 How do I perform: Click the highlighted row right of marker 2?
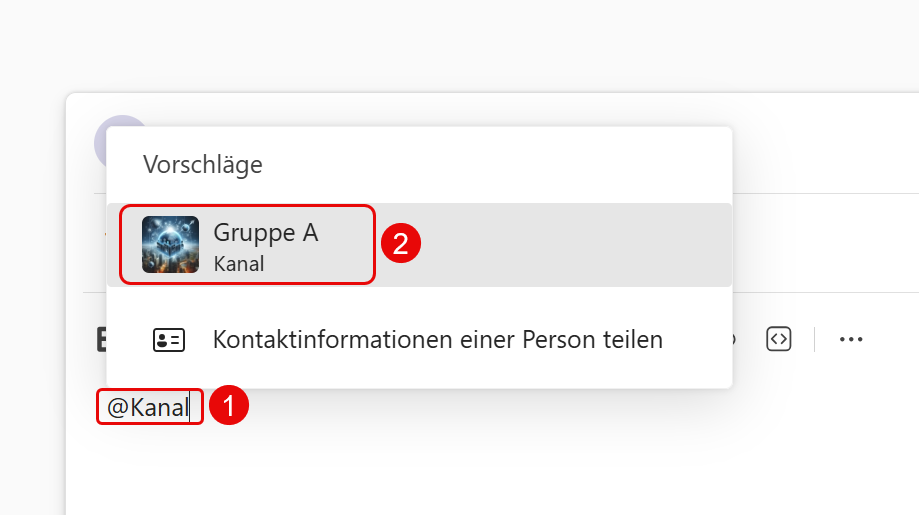[574, 245]
